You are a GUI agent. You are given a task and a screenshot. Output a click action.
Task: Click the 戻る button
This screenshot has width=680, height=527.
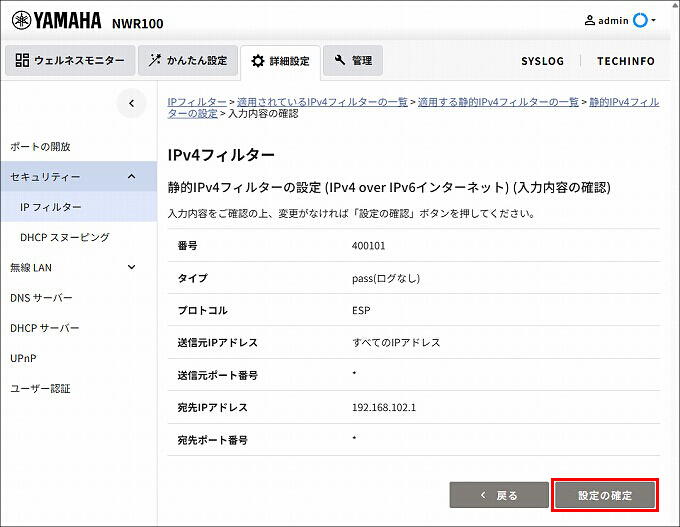click(x=499, y=495)
